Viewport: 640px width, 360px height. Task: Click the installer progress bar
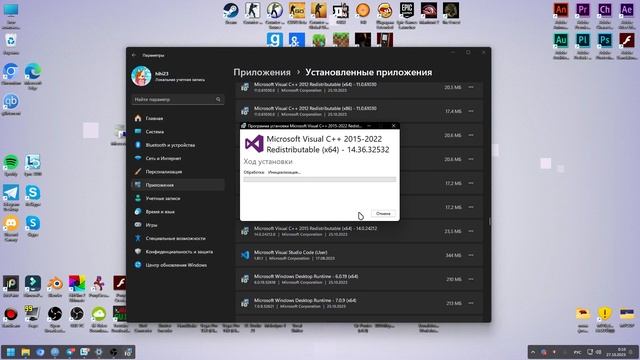320,179
